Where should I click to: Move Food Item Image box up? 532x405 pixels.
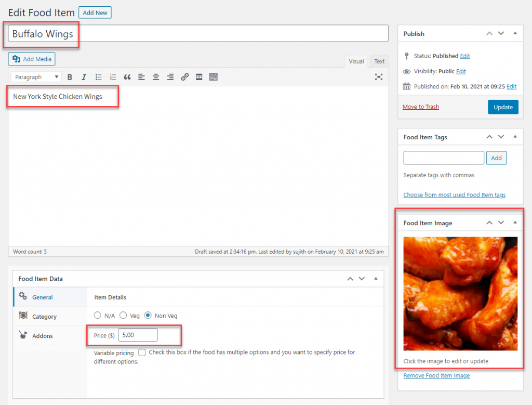pos(489,223)
